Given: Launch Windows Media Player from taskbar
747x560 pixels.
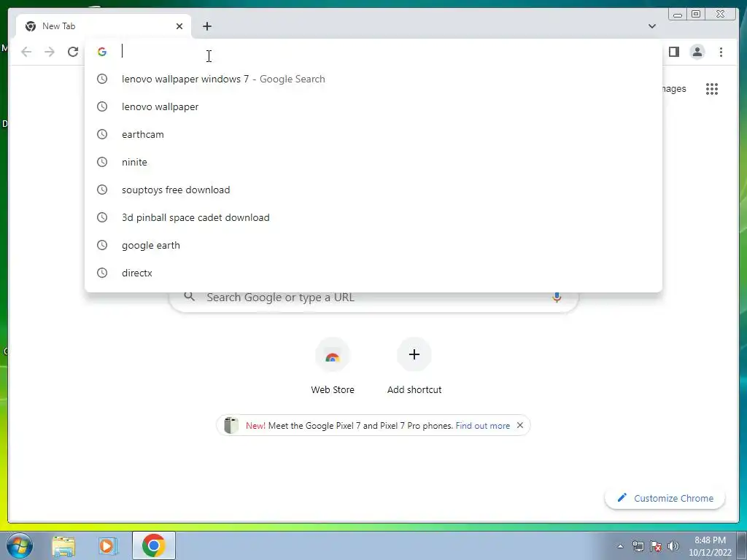Looking at the screenshot, I should [x=108, y=545].
